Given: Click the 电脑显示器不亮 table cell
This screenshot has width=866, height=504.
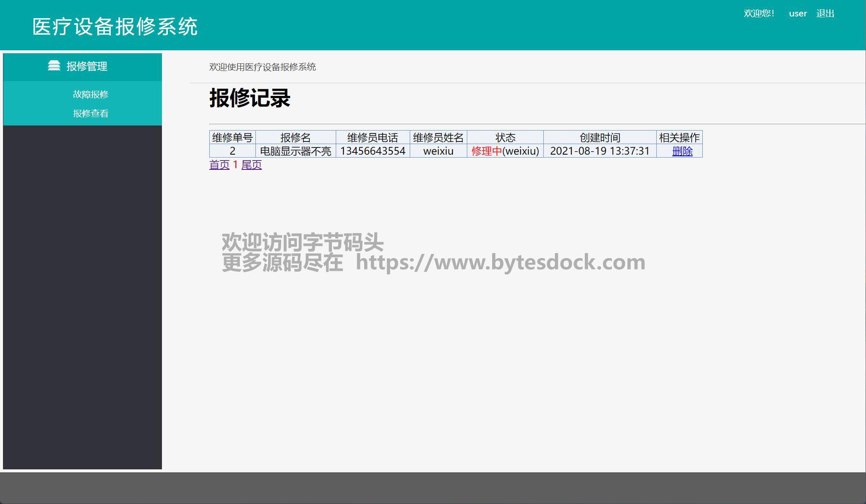Looking at the screenshot, I should click(295, 151).
